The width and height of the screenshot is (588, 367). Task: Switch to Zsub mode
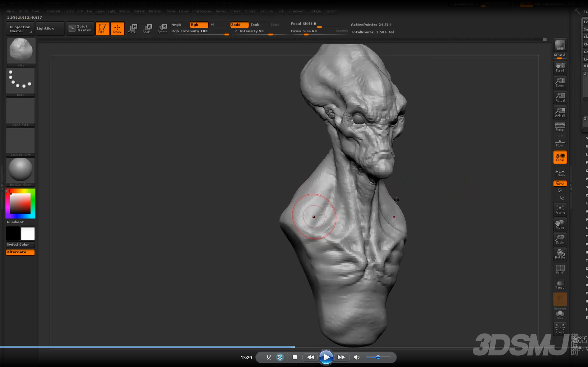tap(255, 25)
